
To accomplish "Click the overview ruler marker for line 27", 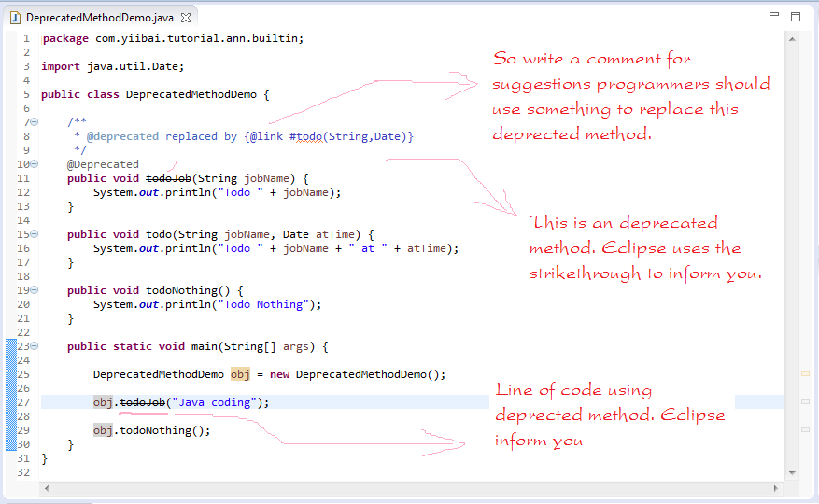I will (805, 401).
